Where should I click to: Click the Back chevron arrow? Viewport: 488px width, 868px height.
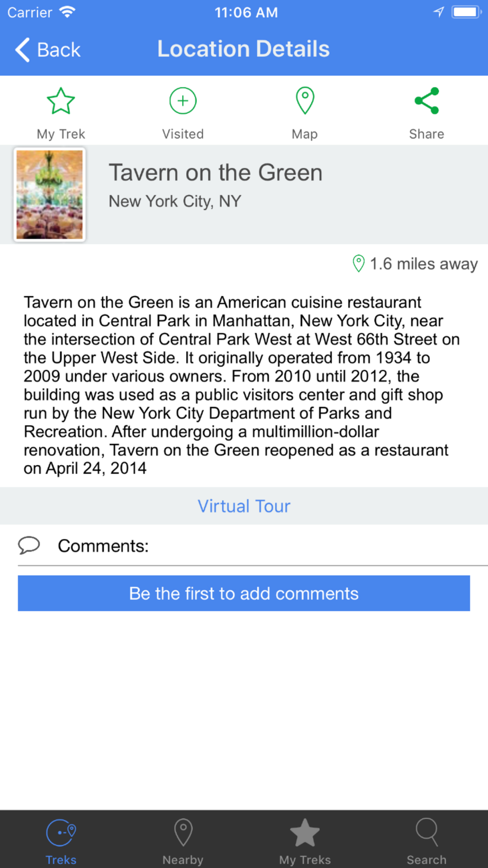click(x=22, y=50)
